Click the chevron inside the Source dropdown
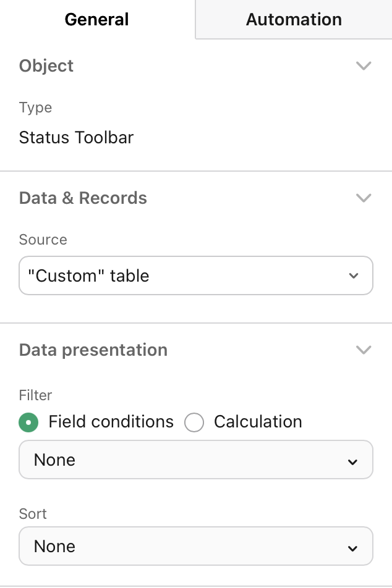392x588 pixels. [353, 275]
